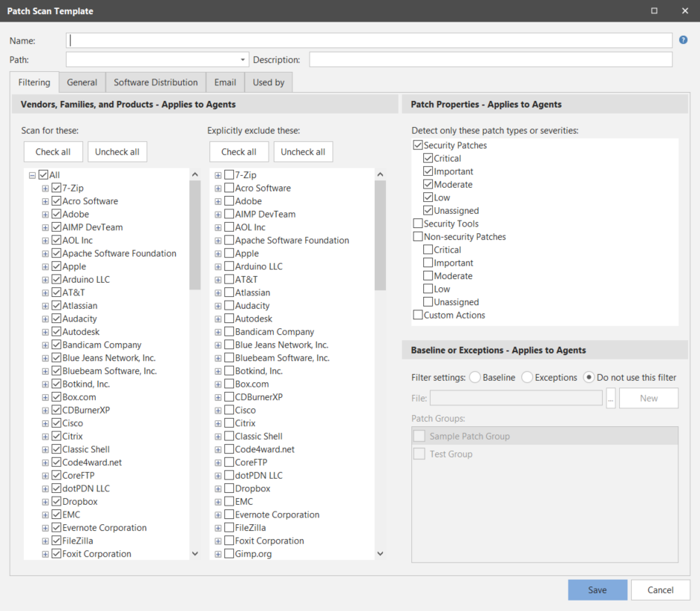Check the Sample Patch Group checkbox
This screenshot has width=700, height=611.
[x=419, y=436]
